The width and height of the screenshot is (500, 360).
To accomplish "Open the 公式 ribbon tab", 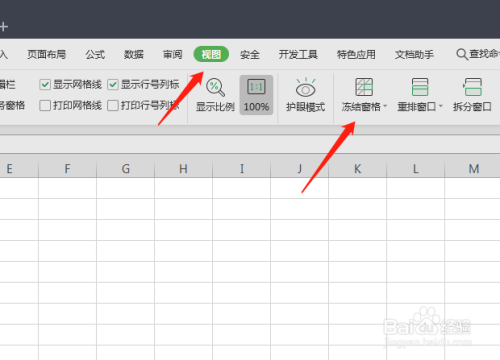I will 95,54.
